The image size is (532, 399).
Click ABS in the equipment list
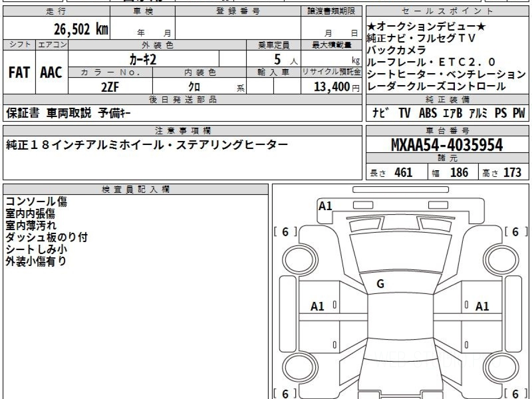[x=428, y=113]
